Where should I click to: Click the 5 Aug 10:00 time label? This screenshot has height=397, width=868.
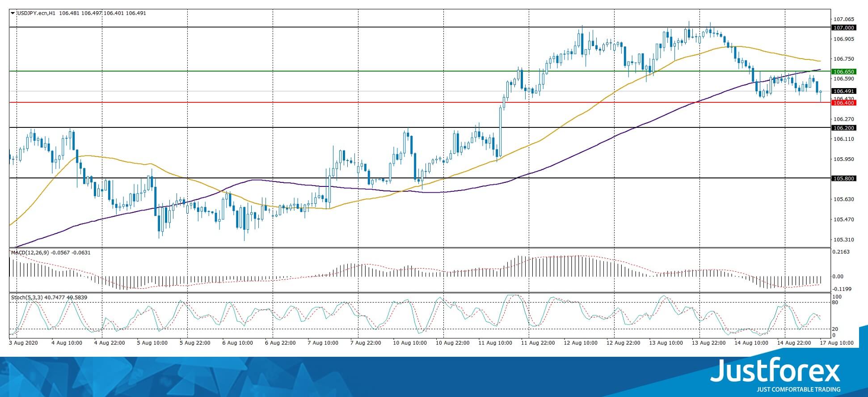(152, 343)
